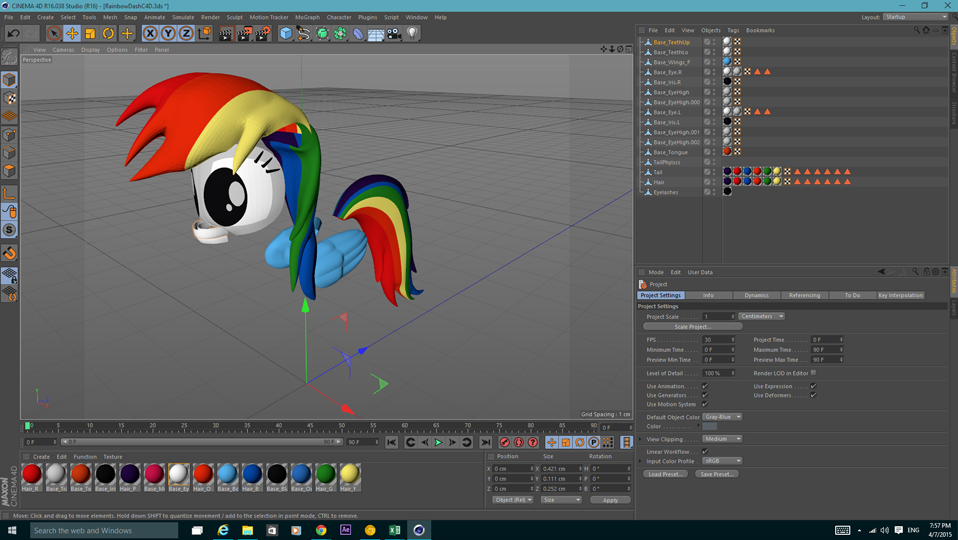Toggle Parameter keyframe P button
Viewport: 958px width, 540px height.
click(x=593, y=442)
